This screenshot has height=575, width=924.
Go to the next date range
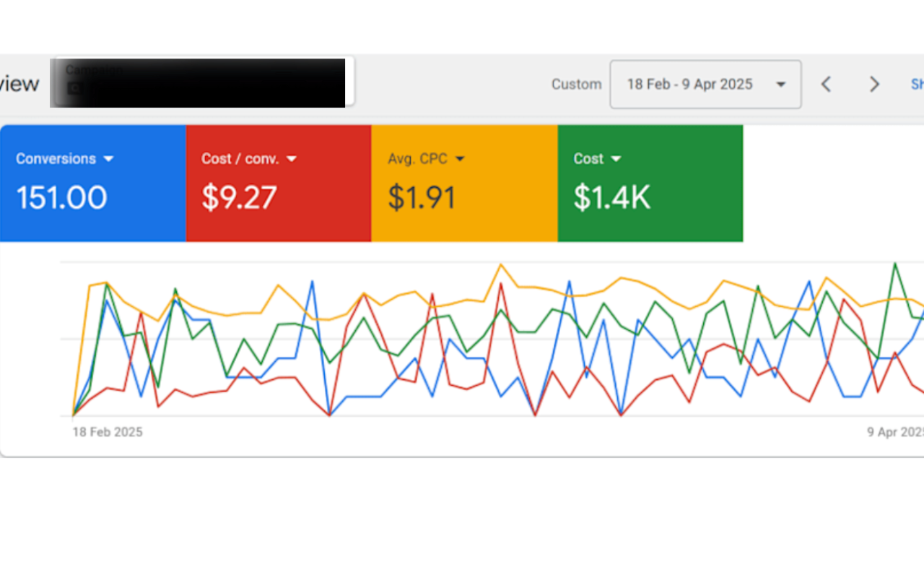[x=874, y=85]
